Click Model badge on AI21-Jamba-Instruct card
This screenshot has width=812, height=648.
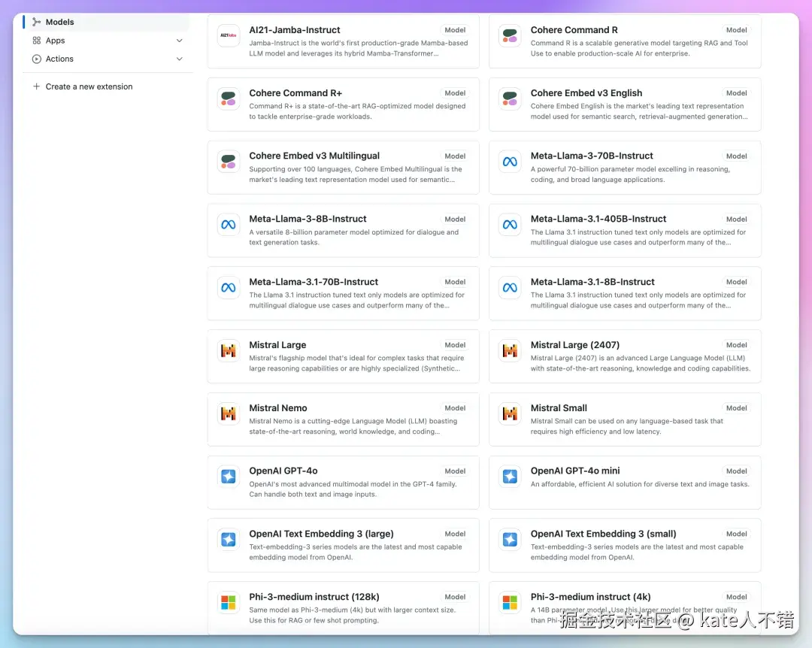pos(455,30)
